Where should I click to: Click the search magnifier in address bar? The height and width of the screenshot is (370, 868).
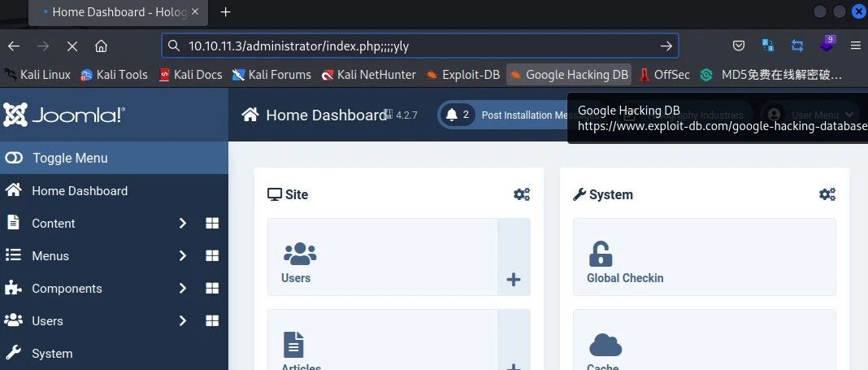[174, 46]
